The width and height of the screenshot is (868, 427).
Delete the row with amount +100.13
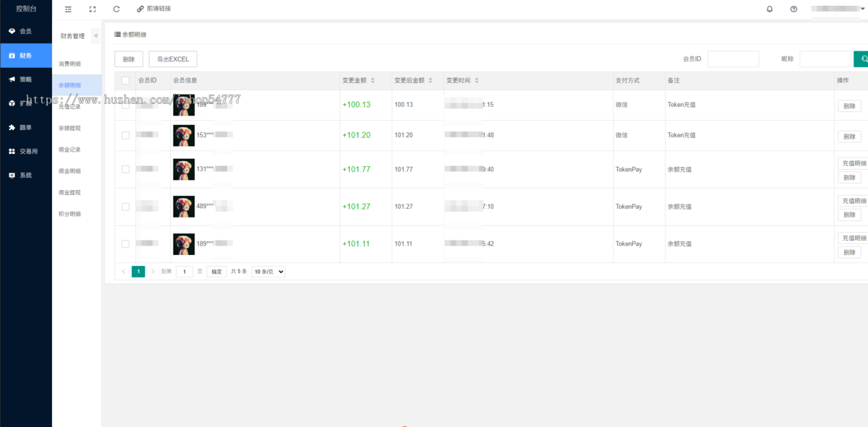849,105
